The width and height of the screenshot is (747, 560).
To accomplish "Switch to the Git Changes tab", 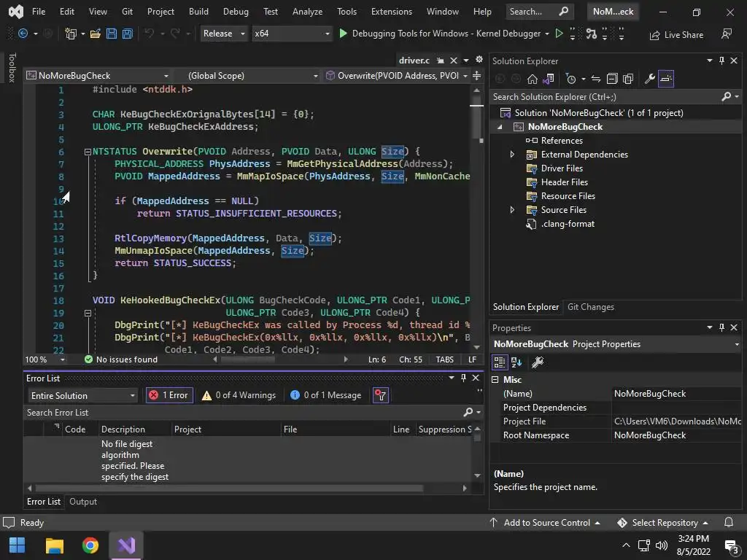I will (x=590, y=307).
